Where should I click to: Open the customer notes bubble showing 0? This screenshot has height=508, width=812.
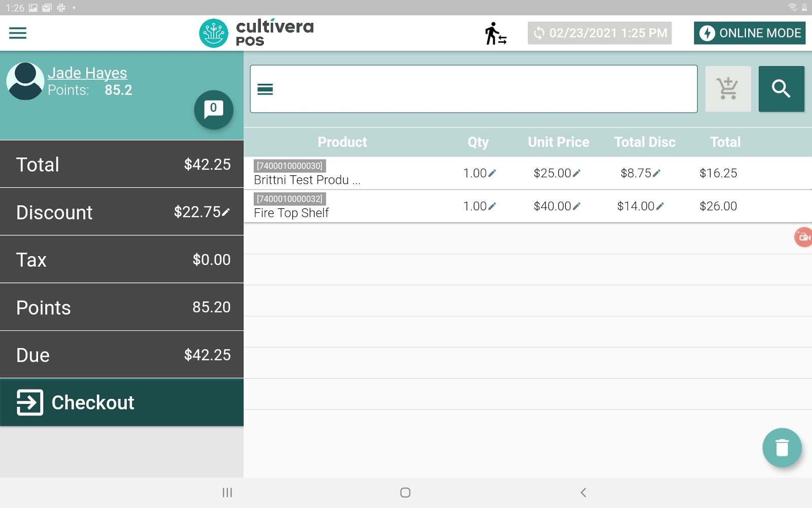coord(214,110)
